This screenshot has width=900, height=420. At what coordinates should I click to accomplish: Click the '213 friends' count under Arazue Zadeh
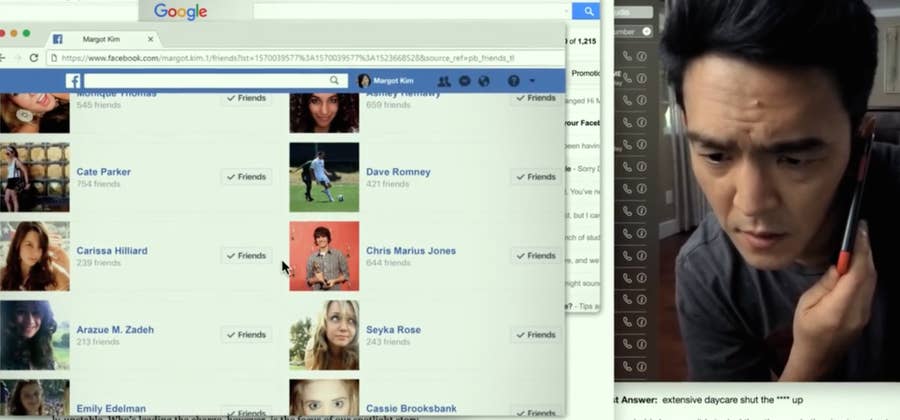point(98,342)
